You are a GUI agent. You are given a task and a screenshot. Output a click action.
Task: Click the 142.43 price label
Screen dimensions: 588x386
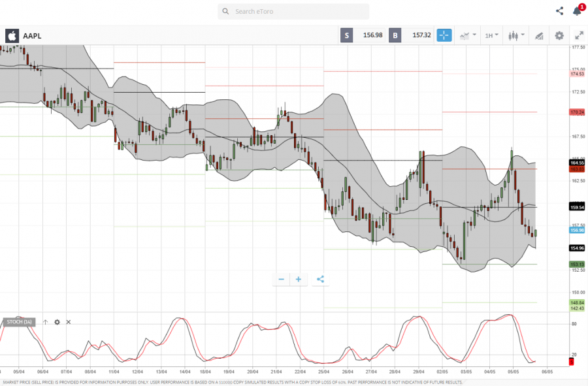pyautogui.click(x=577, y=308)
